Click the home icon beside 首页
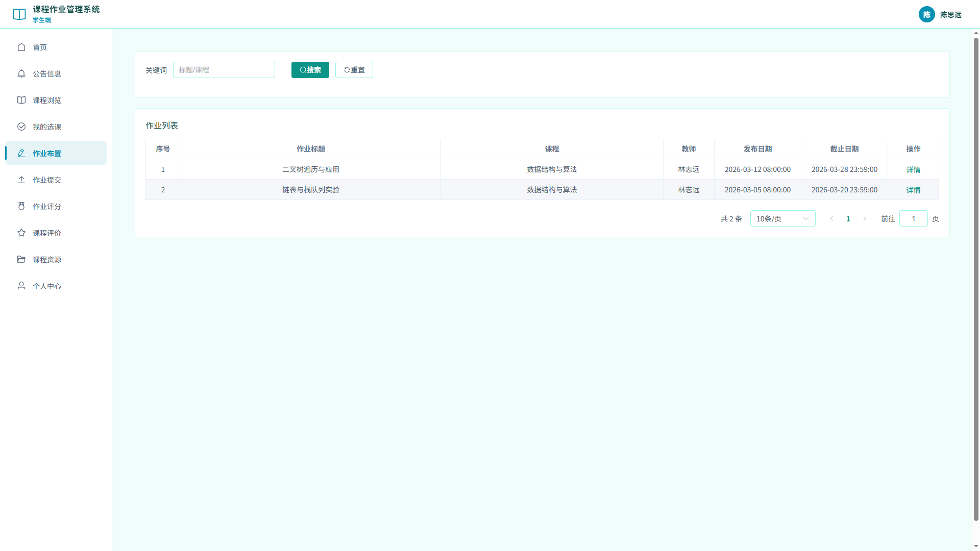This screenshot has width=980, height=551. [21, 47]
